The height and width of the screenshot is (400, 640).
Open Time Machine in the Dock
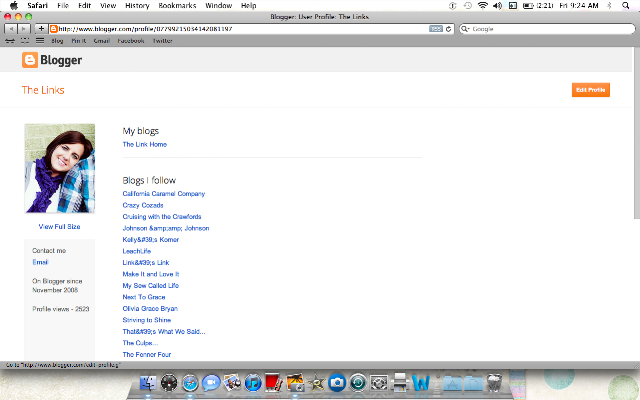coord(358,383)
